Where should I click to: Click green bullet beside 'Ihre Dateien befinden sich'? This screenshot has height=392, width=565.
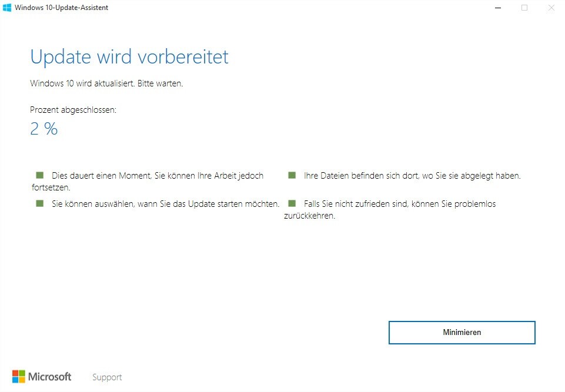pos(292,175)
